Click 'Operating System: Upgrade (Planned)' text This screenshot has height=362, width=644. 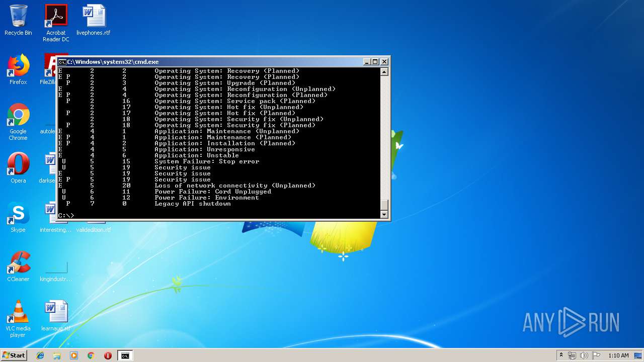[225, 83]
